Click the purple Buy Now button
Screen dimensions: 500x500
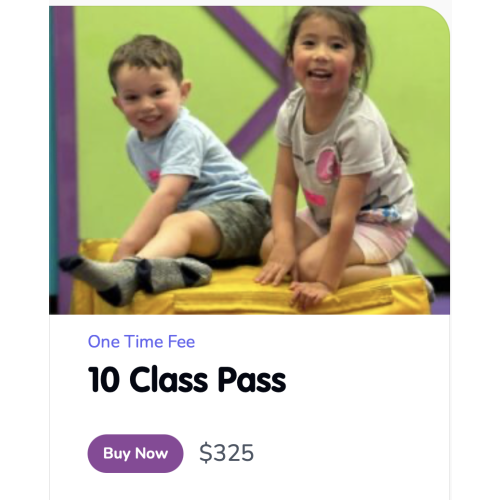pyautogui.click(x=135, y=453)
